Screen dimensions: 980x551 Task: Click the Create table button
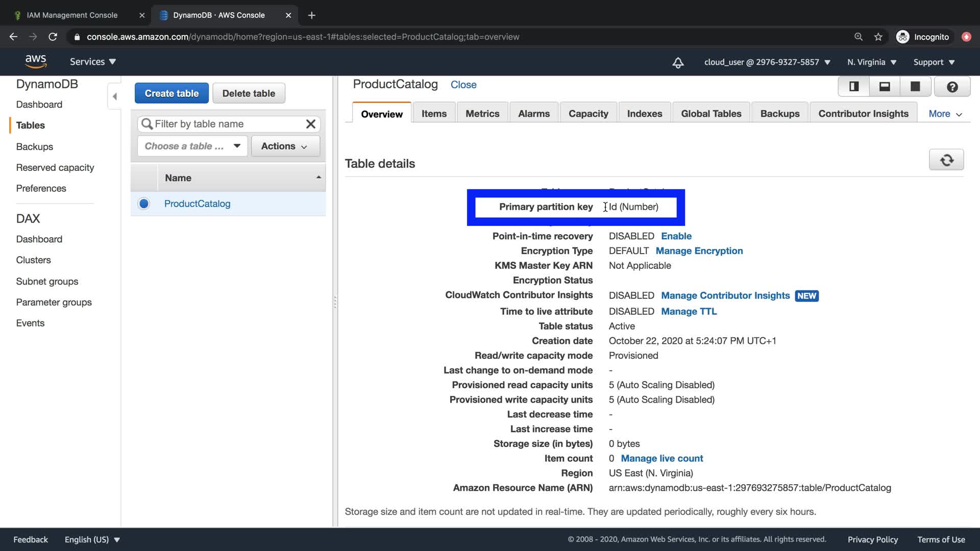[x=171, y=93]
